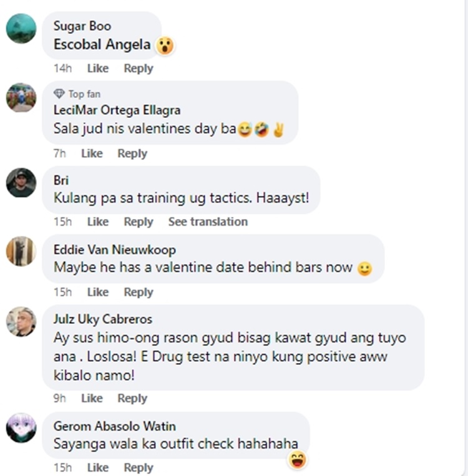Image resolution: width=468 pixels, height=476 pixels.
Task: Open Eddie Van Nieuwkoop name link
Action: click(115, 250)
